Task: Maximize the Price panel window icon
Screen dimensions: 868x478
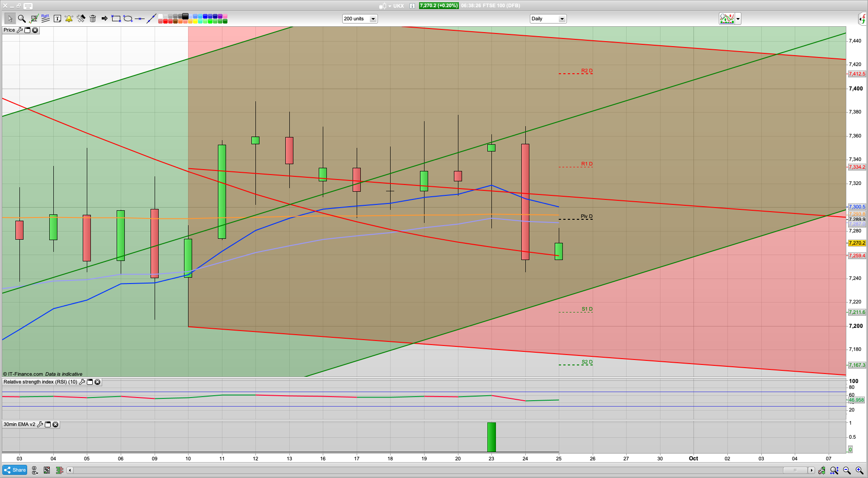Action: (27, 30)
